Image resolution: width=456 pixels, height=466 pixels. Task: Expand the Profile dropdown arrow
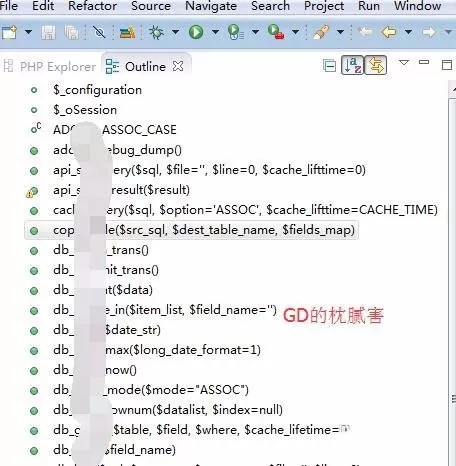coord(255,32)
